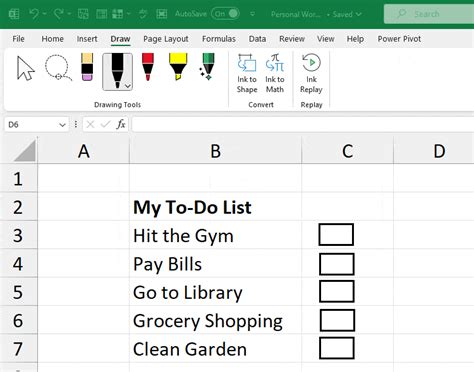Click the Hit the Gym cell

click(x=215, y=235)
